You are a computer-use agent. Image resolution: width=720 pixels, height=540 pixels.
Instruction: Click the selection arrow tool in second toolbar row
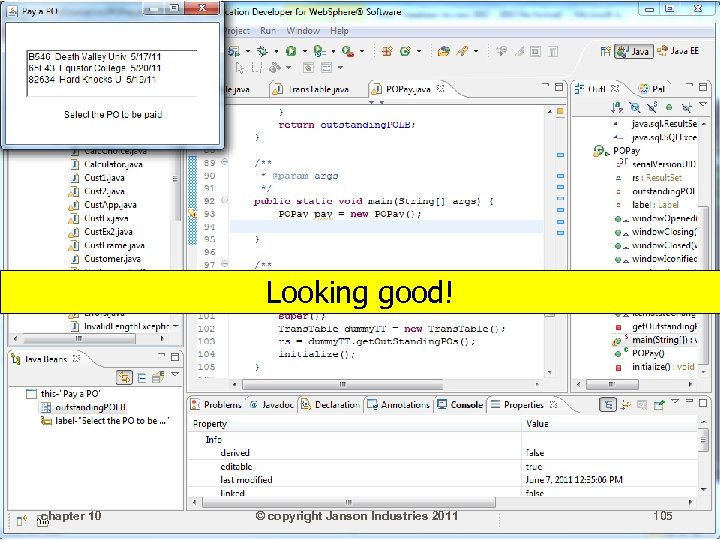click(x=240, y=68)
